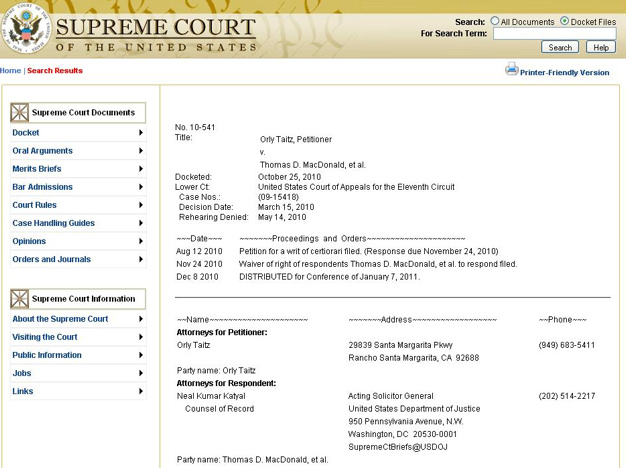Click Thomas D. MacDonald, et al. in title

tap(313, 165)
